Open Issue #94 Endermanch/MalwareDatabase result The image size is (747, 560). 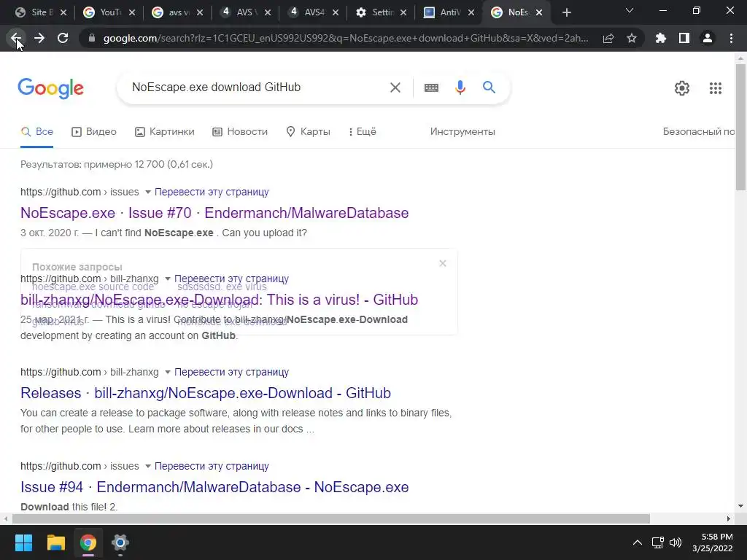coord(214,487)
